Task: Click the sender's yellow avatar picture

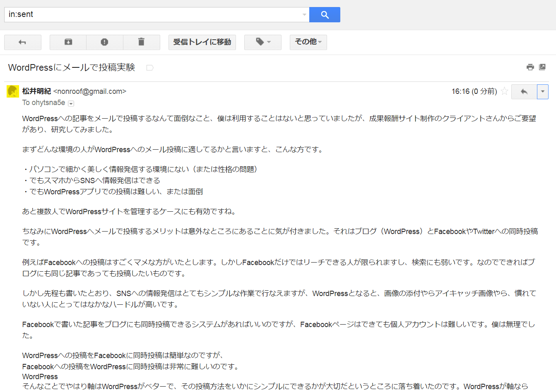Action: [x=13, y=91]
